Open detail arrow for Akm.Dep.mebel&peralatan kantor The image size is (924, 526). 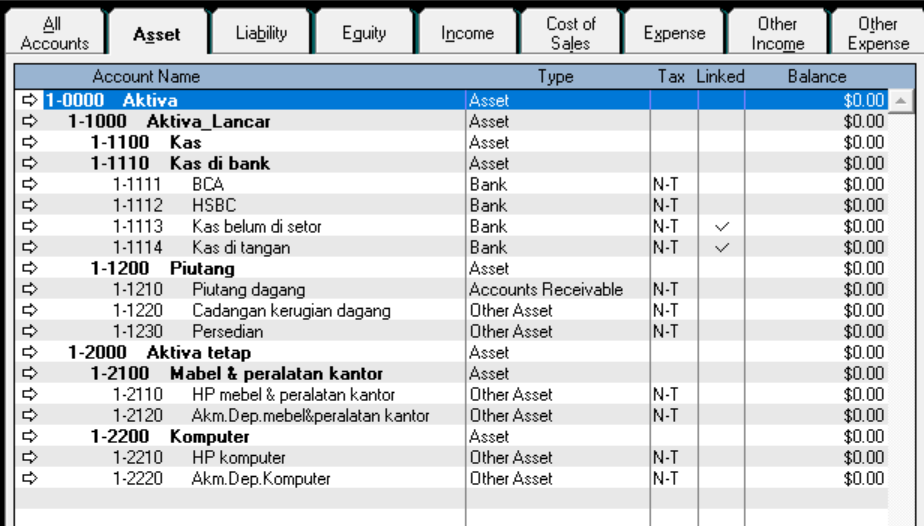tap(29, 415)
